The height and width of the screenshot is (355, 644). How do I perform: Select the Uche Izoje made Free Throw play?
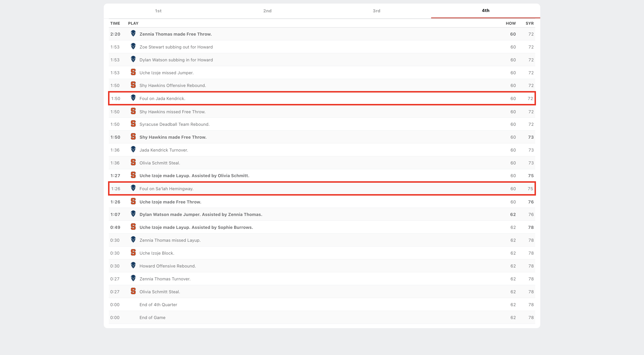click(x=170, y=202)
